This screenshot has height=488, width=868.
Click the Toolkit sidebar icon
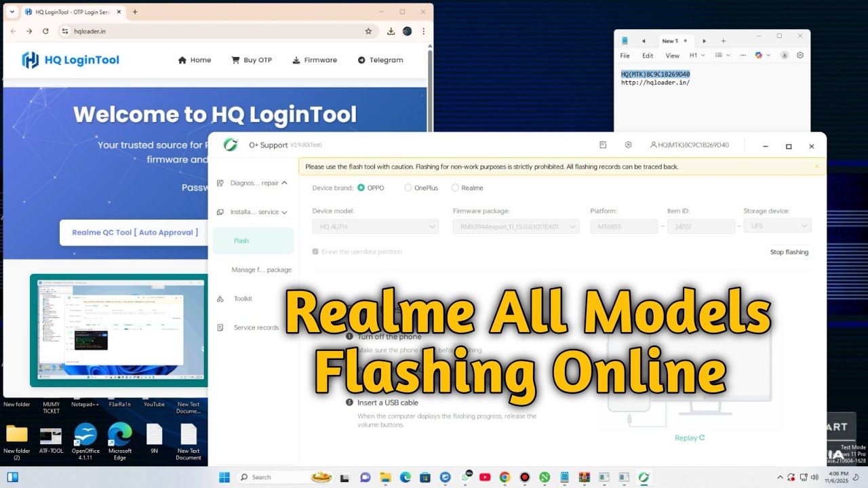pyautogui.click(x=220, y=299)
